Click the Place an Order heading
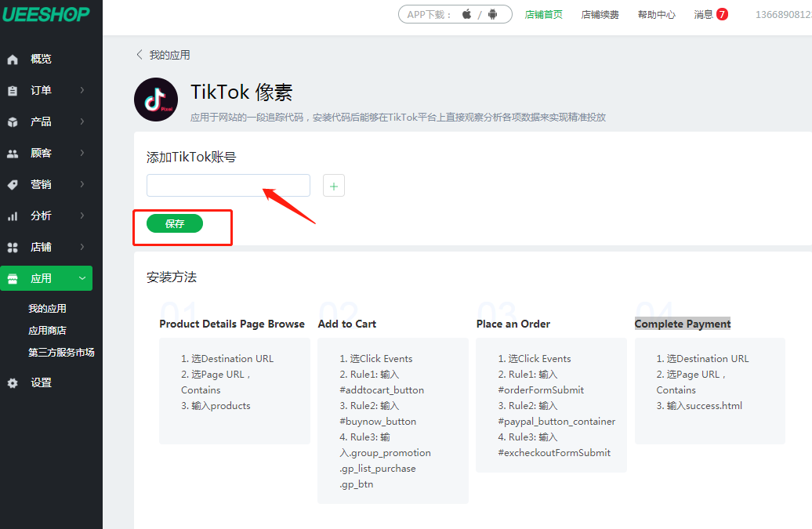Image resolution: width=812 pixels, height=529 pixels. click(513, 324)
